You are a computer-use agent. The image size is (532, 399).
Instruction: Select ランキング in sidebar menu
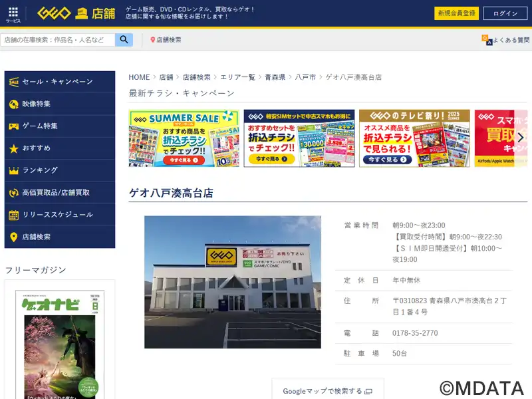[60, 170]
